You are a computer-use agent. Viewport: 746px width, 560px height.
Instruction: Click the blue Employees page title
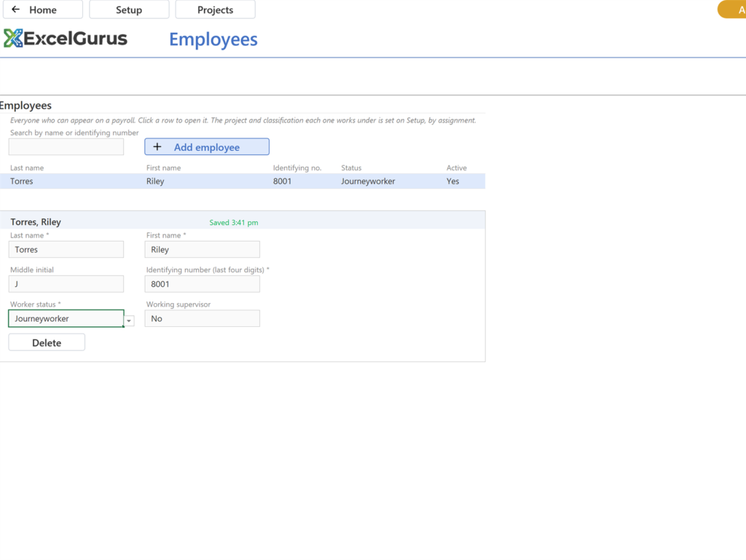(213, 39)
